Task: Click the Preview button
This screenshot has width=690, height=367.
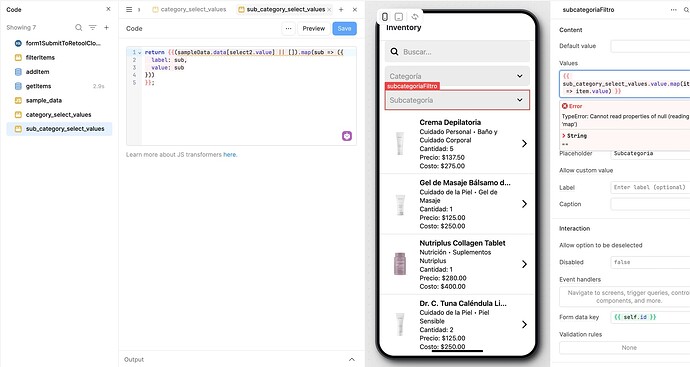Action: click(x=313, y=28)
